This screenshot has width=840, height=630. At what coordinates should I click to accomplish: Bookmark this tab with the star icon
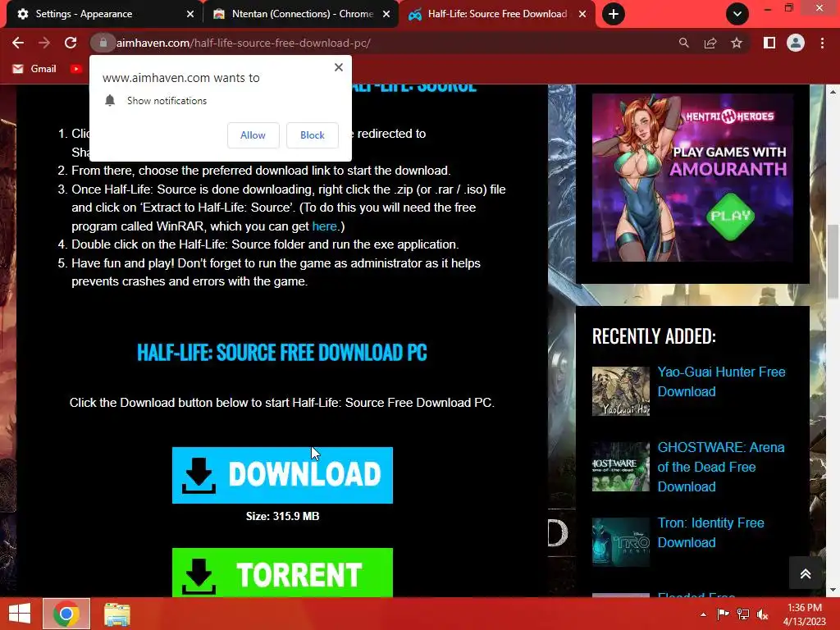737,43
